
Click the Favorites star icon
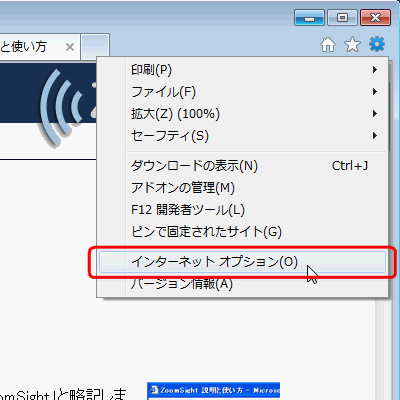pos(352,44)
